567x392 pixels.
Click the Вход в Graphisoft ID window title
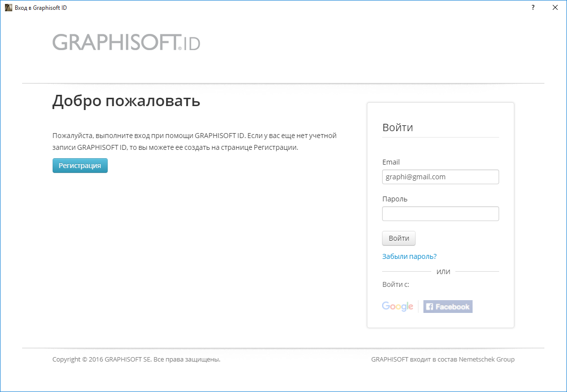point(41,7)
